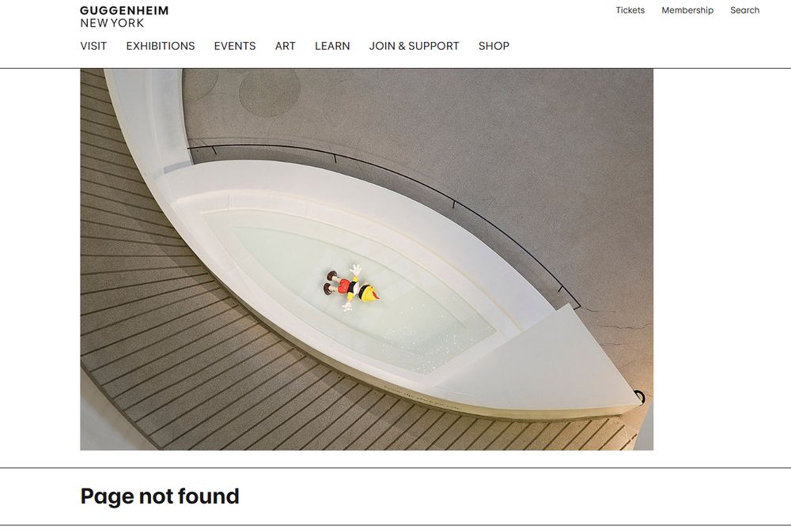The height and width of the screenshot is (532, 791).
Task: Select EXHIBITIONS in the navigation bar
Action: click(x=161, y=46)
